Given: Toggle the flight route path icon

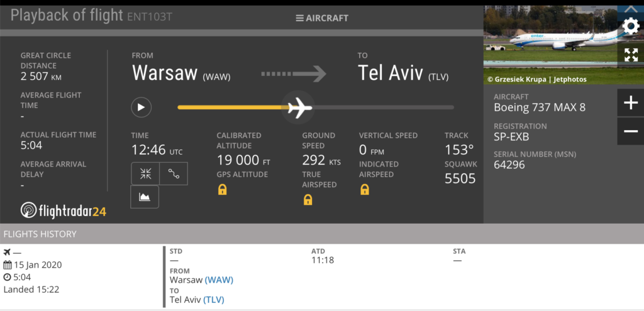Looking at the screenshot, I should point(174,173).
